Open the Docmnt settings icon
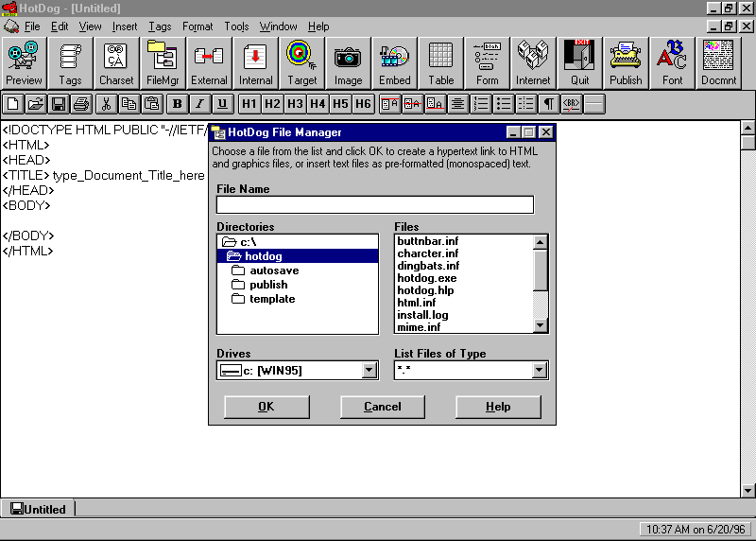Screen dimensions: 756x541 pyautogui.click(x=718, y=63)
